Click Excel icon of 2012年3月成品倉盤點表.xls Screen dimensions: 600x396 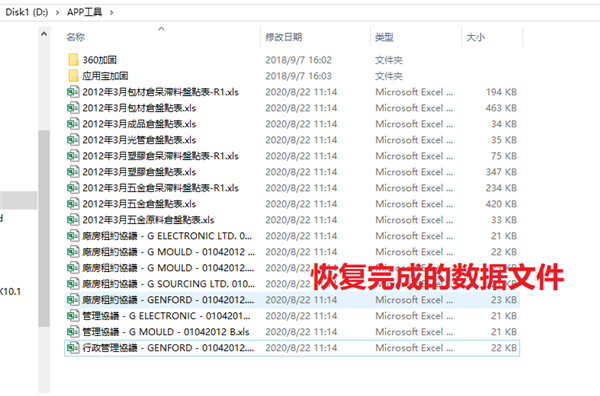coord(73,124)
